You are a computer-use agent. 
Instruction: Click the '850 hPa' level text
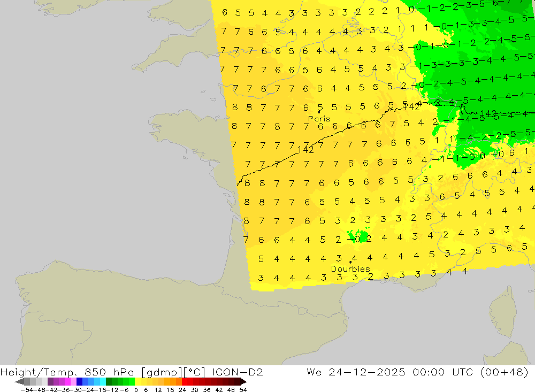point(110,372)
